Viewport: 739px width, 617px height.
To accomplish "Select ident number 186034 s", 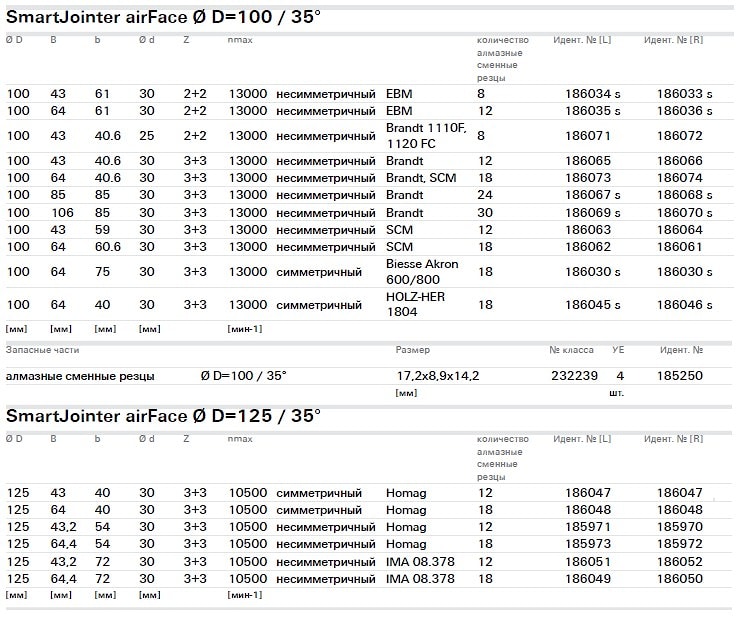I will tap(592, 94).
